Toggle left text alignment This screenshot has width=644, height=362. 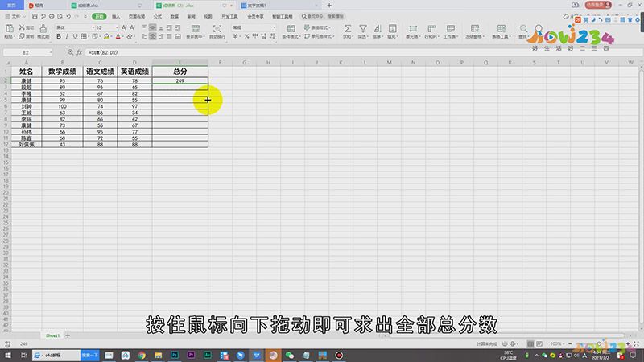144,36
